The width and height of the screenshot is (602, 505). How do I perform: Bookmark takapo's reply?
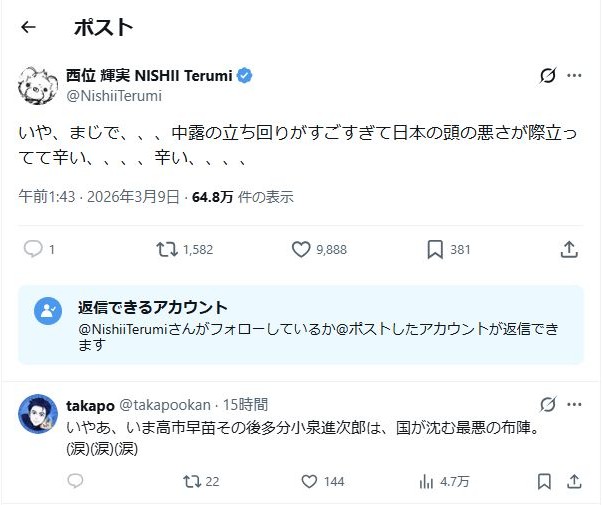[544, 481]
